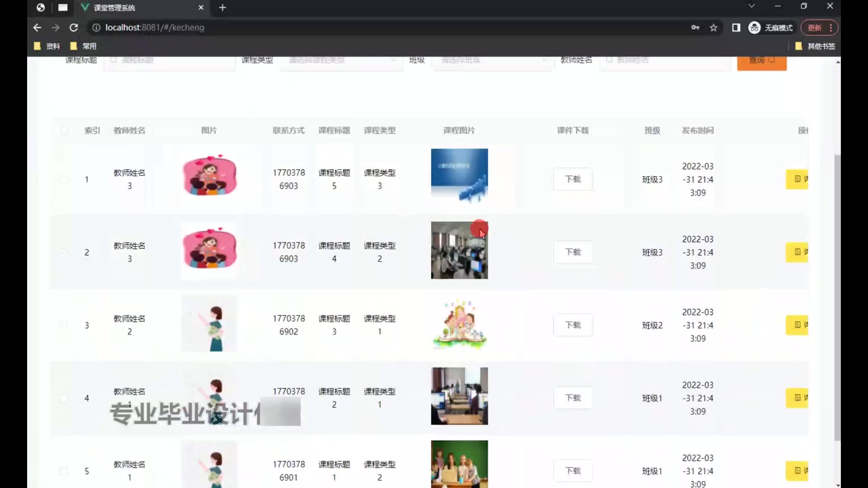Open tab search chevron in title bar

coord(751,6)
